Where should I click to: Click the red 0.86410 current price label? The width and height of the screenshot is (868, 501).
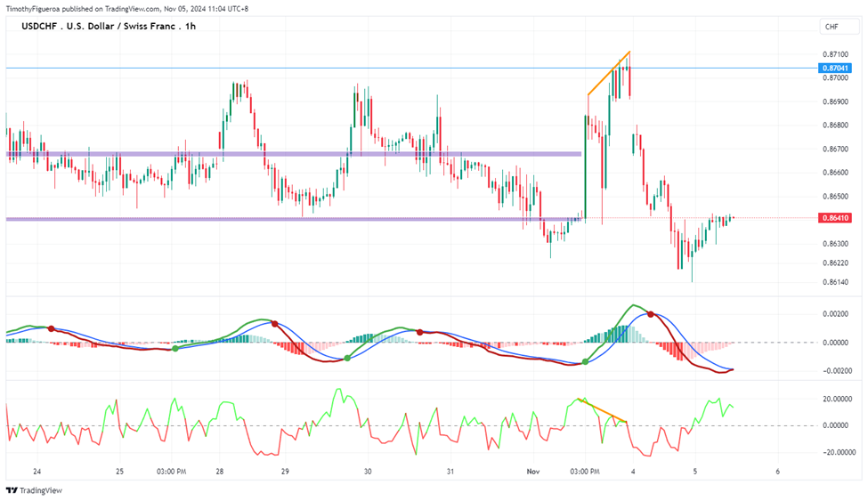click(x=835, y=218)
